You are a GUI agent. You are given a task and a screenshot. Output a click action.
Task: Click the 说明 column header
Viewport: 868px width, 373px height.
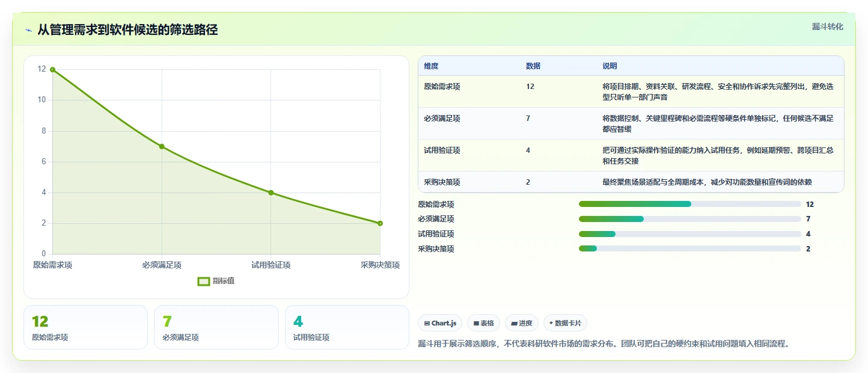point(610,66)
